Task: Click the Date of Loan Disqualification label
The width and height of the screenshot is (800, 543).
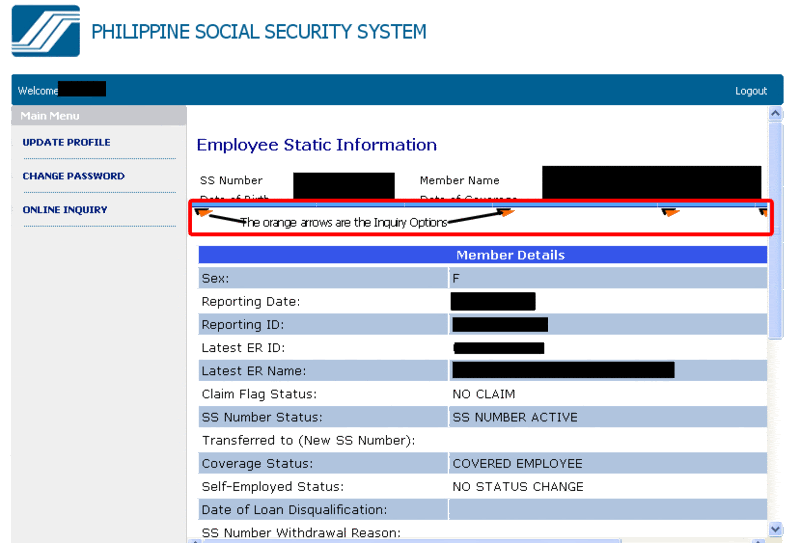Action: tap(294, 510)
